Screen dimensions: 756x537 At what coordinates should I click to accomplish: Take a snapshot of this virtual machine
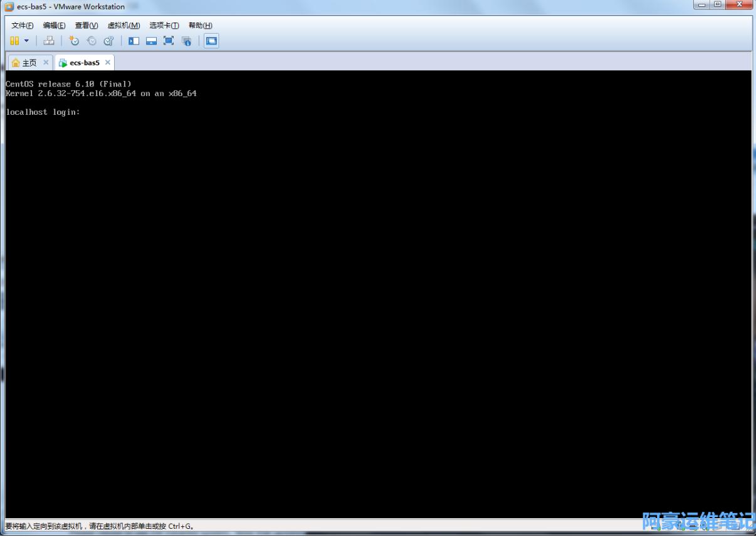74,41
